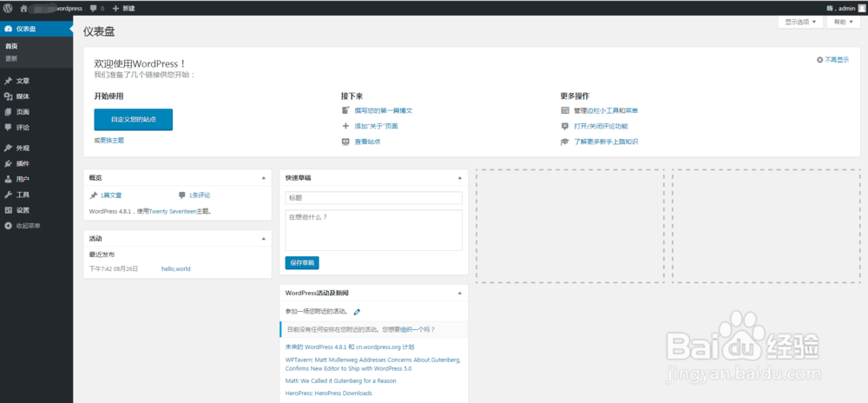Open the hello,world post link
The height and width of the screenshot is (403, 868).
176,269
